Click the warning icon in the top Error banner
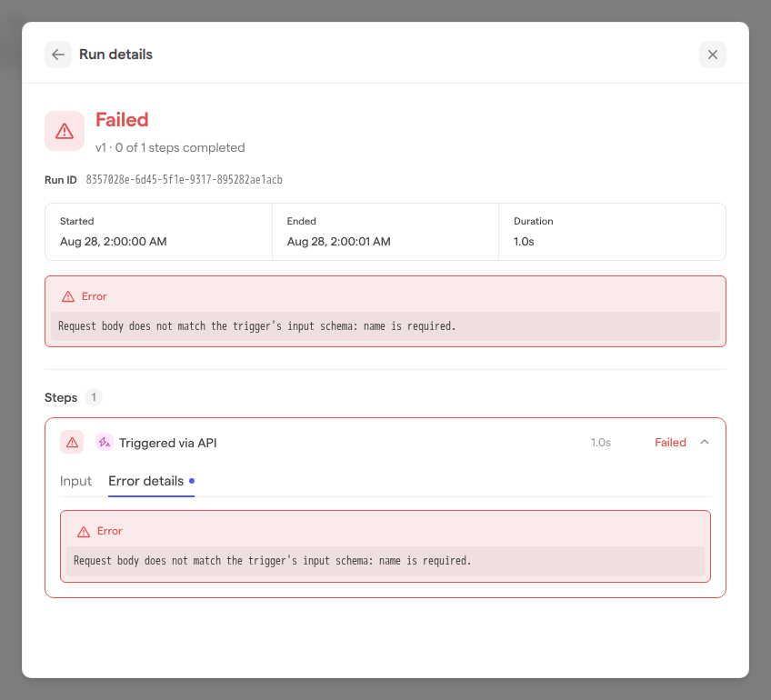771x700 pixels. (x=68, y=296)
